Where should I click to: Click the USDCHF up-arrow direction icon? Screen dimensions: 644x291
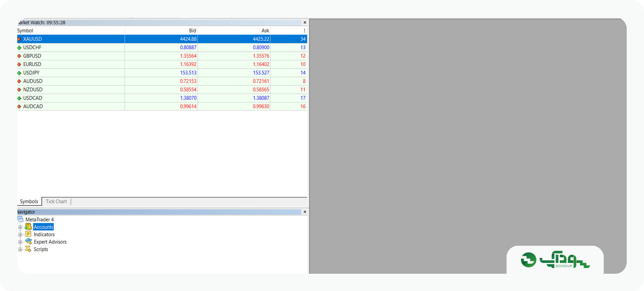tap(19, 47)
